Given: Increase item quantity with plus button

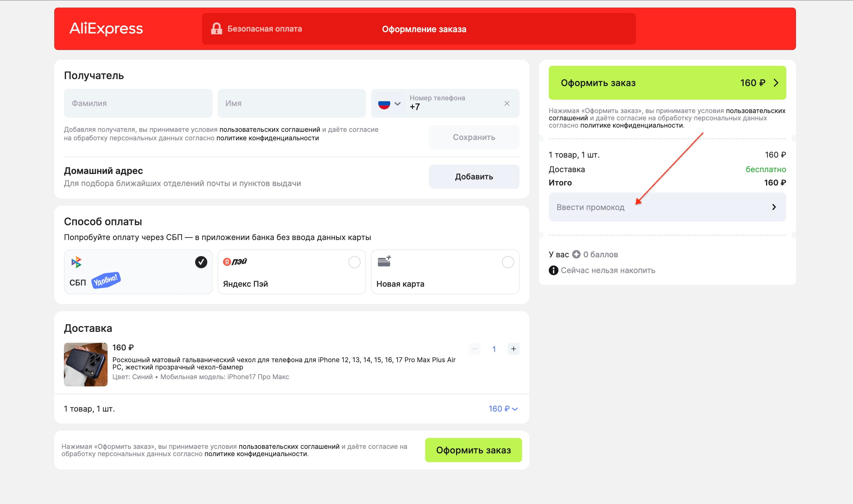Looking at the screenshot, I should (x=513, y=349).
